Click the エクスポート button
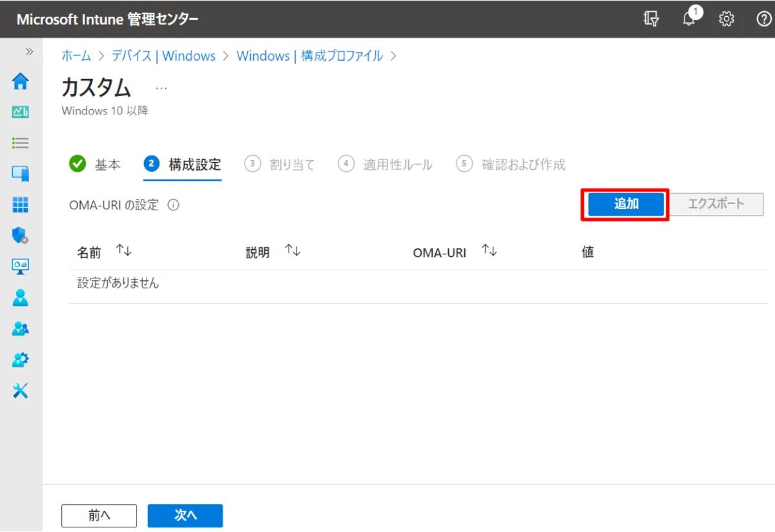This screenshot has width=775, height=532. [x=716, y=204]
